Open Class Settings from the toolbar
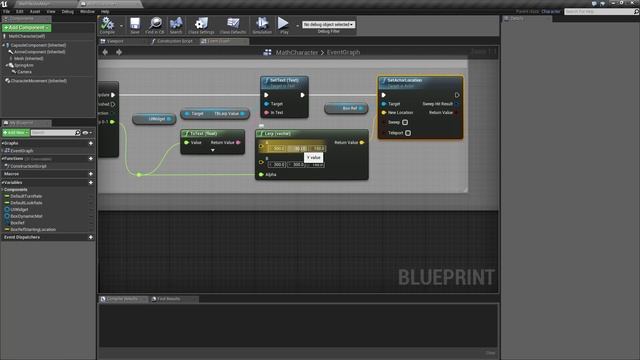The width and height of the screenshot is (640, 360). pos(201,25)
